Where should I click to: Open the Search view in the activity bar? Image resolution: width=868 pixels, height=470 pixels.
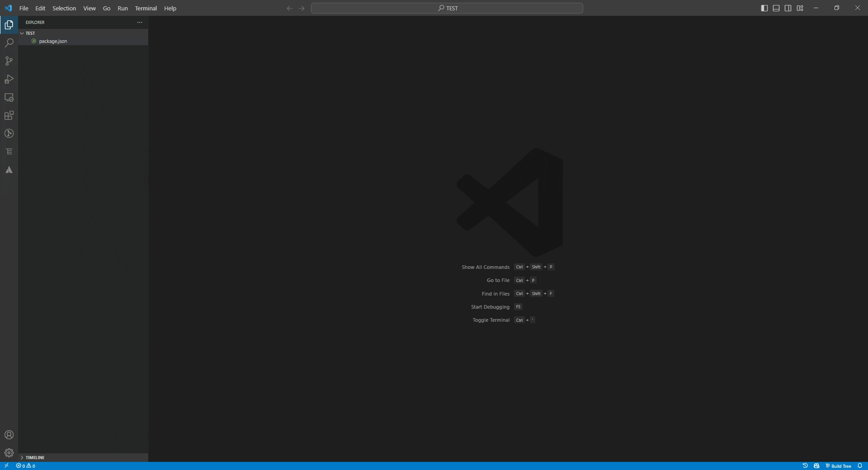[x=9, y=42]
